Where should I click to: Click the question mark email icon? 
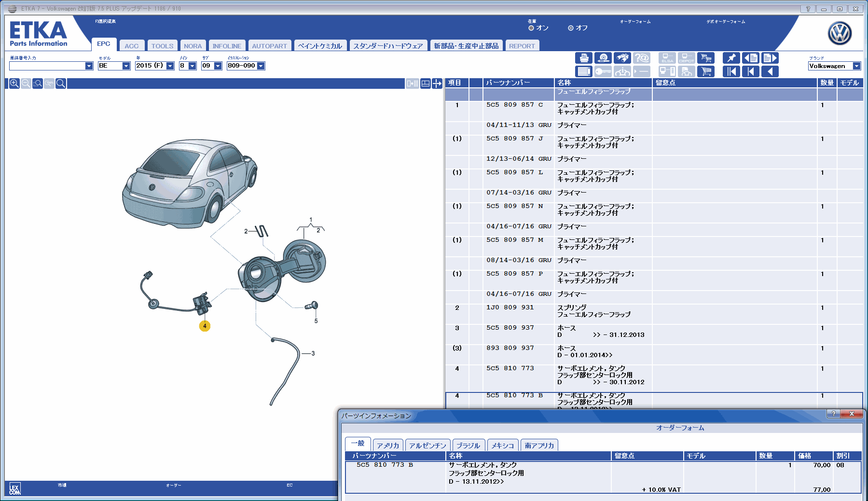tap(642, 58)
